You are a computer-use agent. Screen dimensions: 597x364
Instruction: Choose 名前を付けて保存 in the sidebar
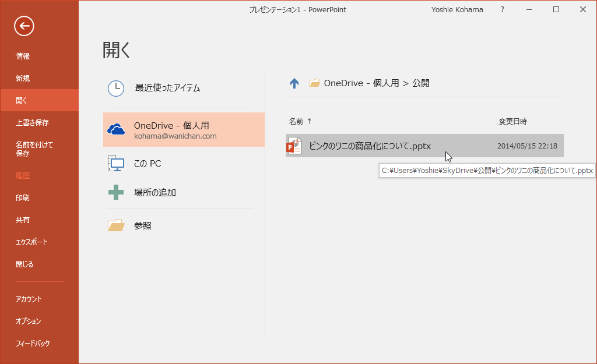(34, 149)
